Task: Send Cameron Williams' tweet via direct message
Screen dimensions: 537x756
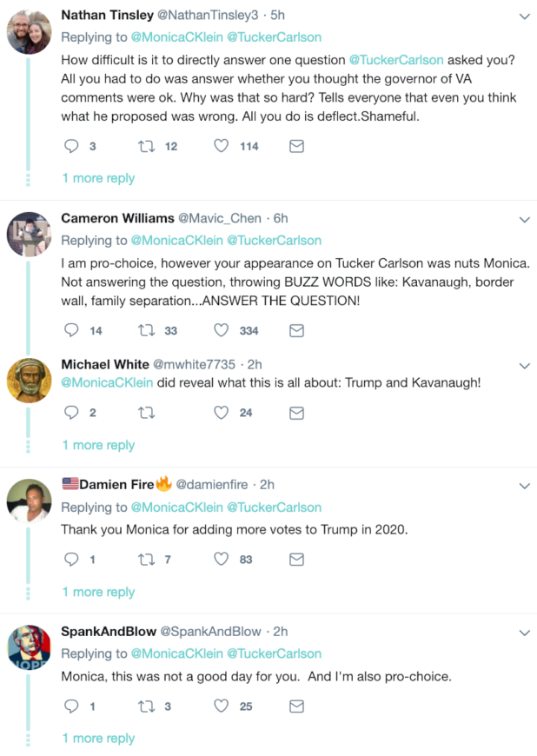Action: coord(296,331)
